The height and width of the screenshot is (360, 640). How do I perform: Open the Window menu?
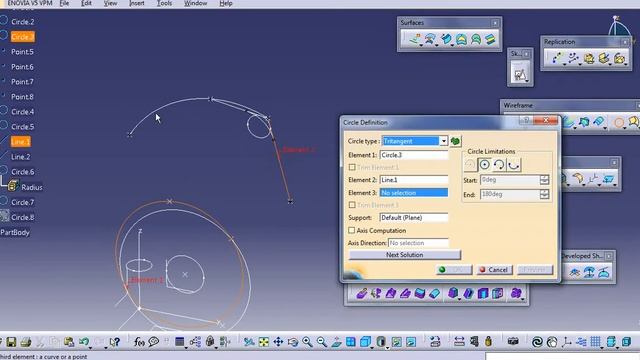(x=195, y=3)
